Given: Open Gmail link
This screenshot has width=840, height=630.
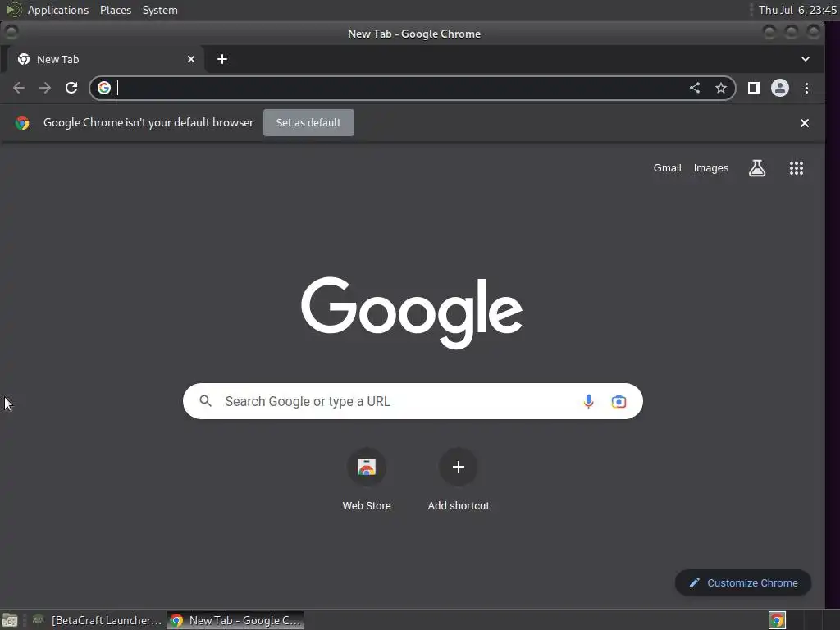Looking at the screenshot, I should point(667,168).
